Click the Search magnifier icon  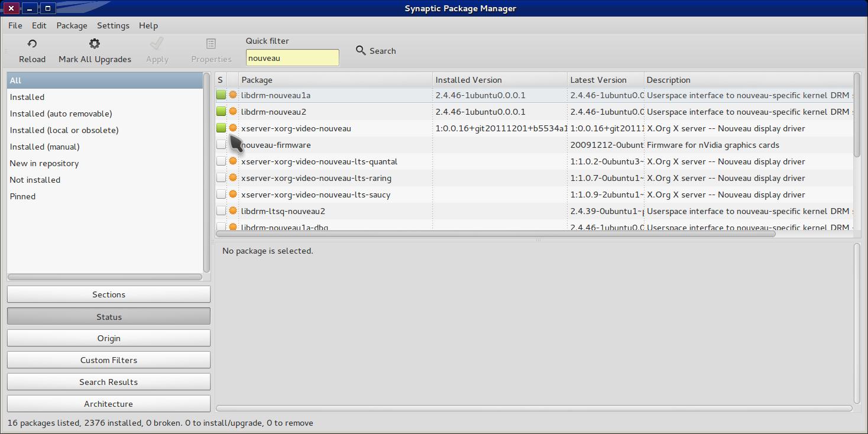361,51
